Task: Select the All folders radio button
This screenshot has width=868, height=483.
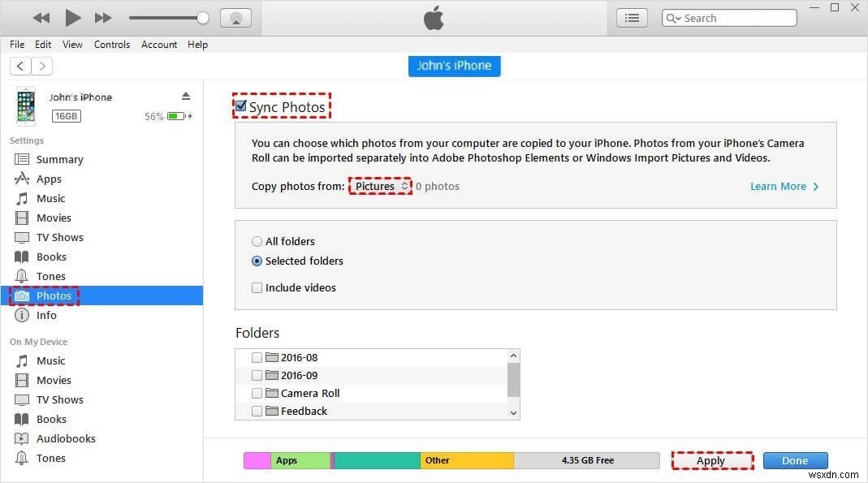Action: (257, 241)
